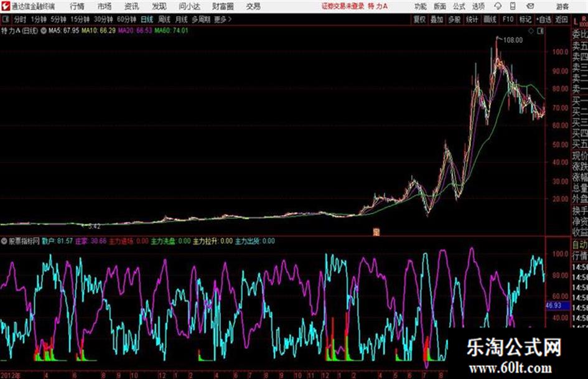The width and height of the screenshot is (588, 379).
Task: Click the MA20 indicator value
Action: (135, 30)
